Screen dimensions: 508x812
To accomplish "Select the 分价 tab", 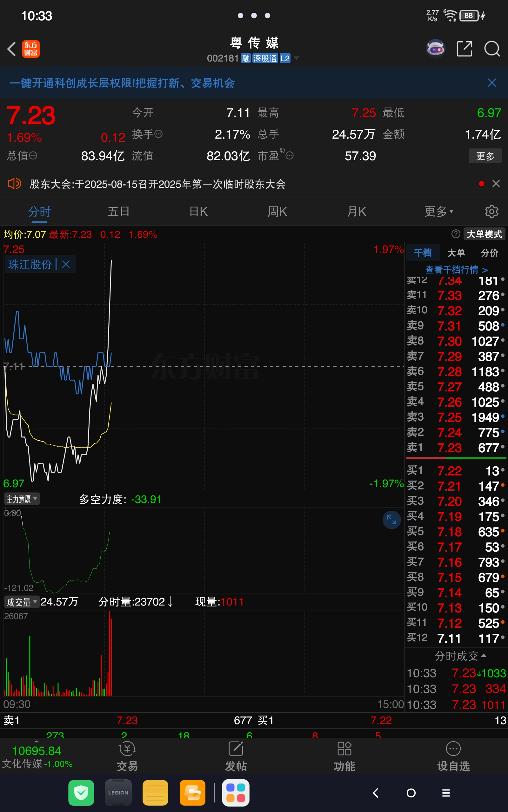I will coord(489,253).
